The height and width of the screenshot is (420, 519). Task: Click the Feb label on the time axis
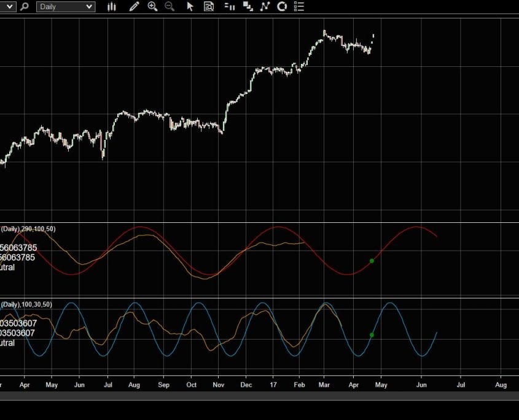tap(299, 385)
